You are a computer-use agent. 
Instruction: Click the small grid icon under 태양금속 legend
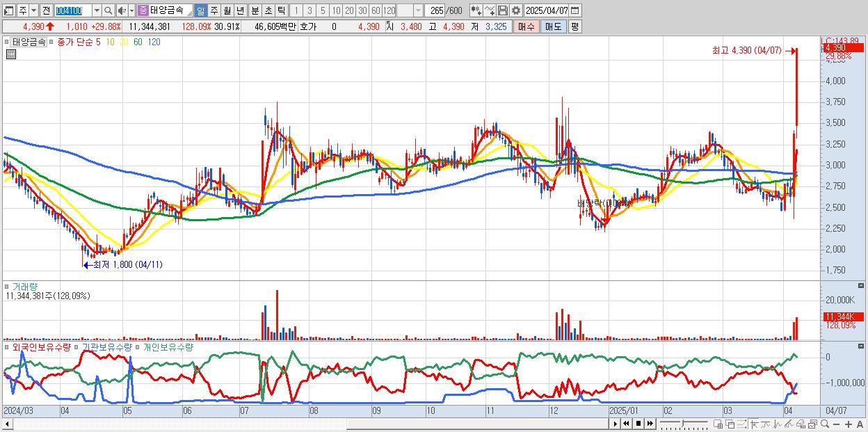point(10,54)
